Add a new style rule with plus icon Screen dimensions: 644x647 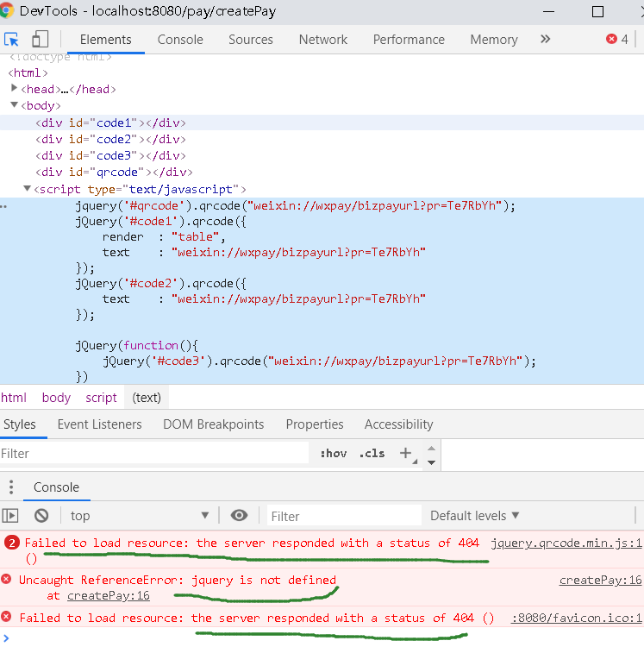coord(406,453)
